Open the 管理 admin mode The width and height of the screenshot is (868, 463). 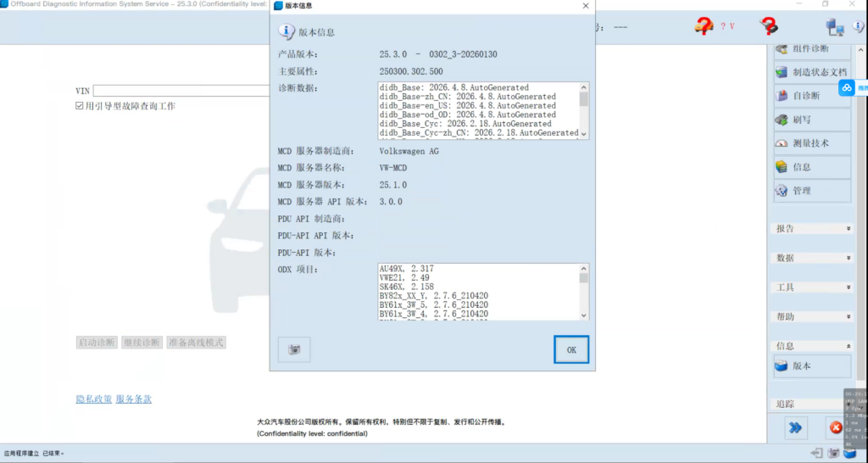tap(812, 191)
